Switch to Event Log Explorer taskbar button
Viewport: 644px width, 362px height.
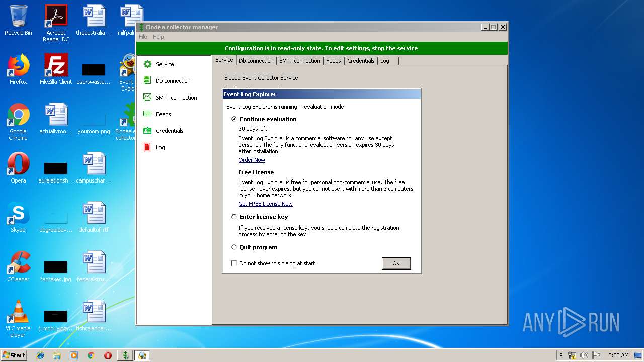tap(142, 355)
